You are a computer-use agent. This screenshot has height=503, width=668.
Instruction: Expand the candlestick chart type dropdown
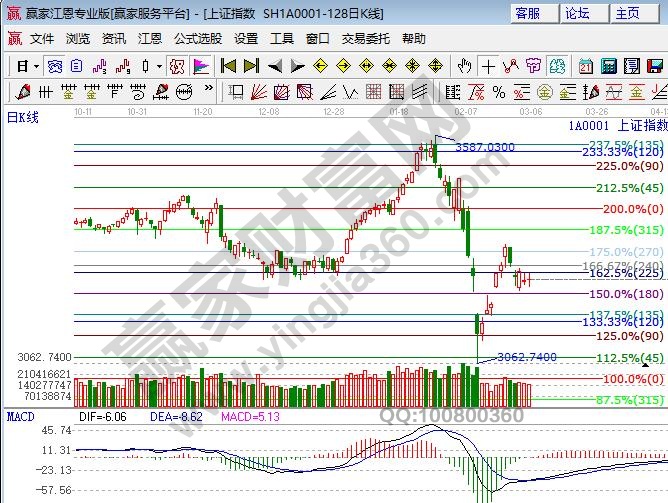(159, 66)
